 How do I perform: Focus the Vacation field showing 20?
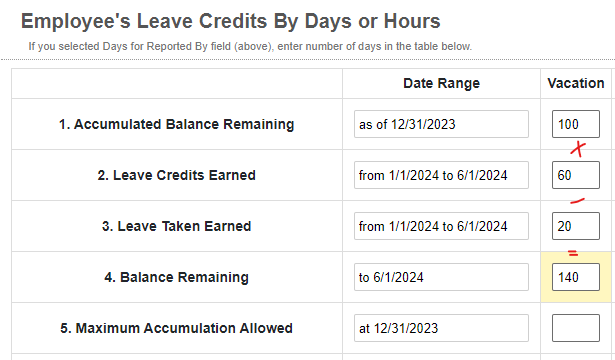pos(576,226)
